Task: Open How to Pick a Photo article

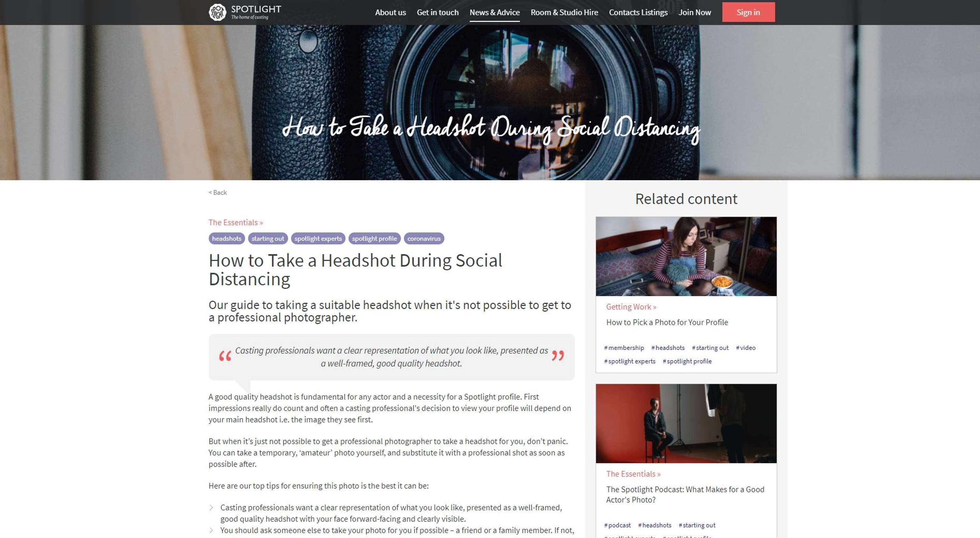Action: coord(667,323)
